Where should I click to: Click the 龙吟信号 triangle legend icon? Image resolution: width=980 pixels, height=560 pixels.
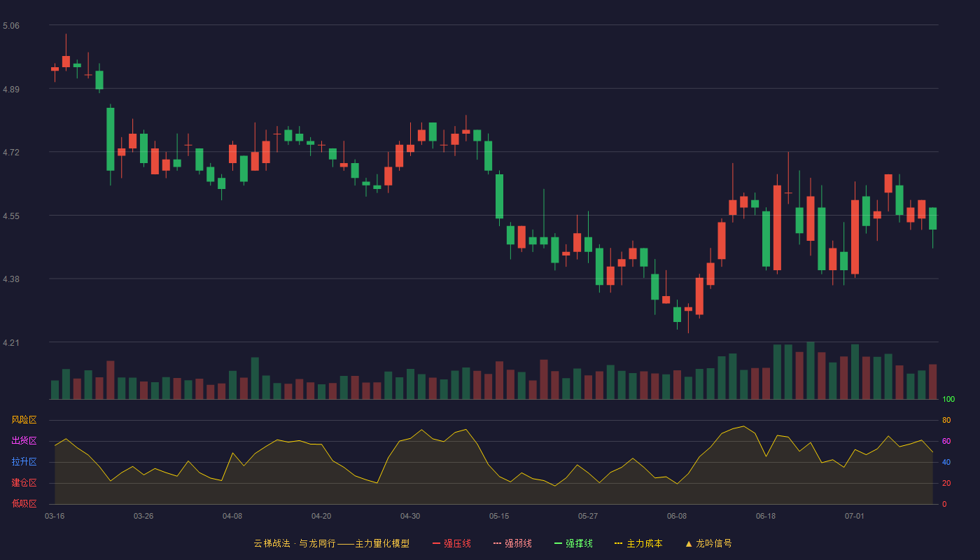tap(688, 543)
